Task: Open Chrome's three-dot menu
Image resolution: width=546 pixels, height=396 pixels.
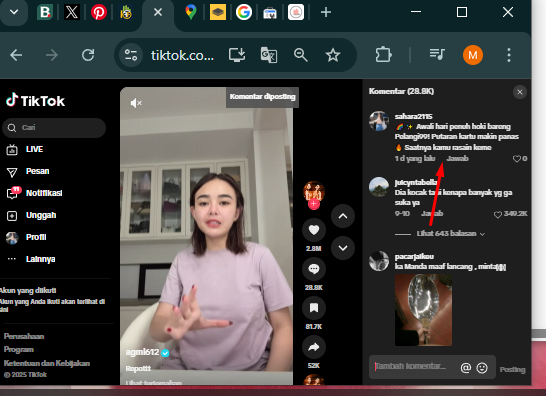Action: coord(509,55)
